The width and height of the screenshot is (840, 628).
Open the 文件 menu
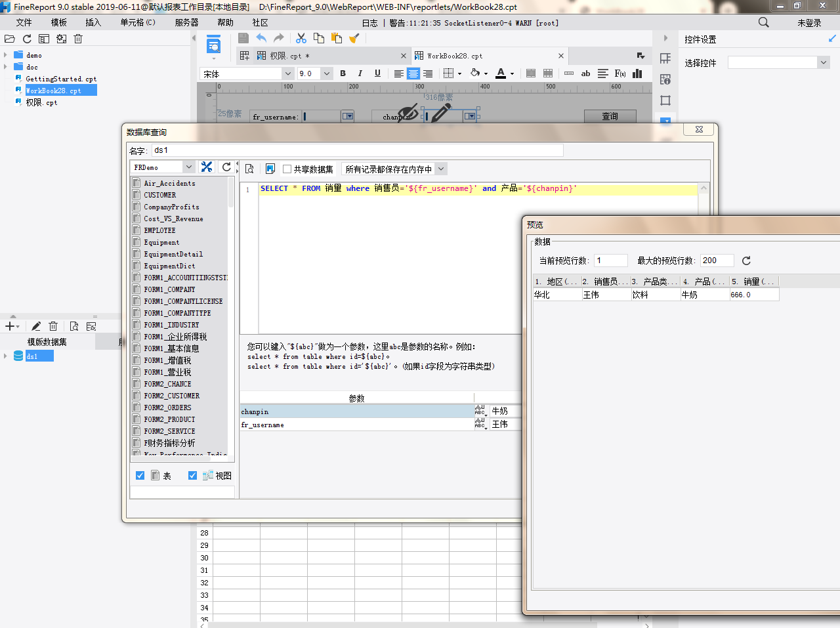click(x=24, y=22)
